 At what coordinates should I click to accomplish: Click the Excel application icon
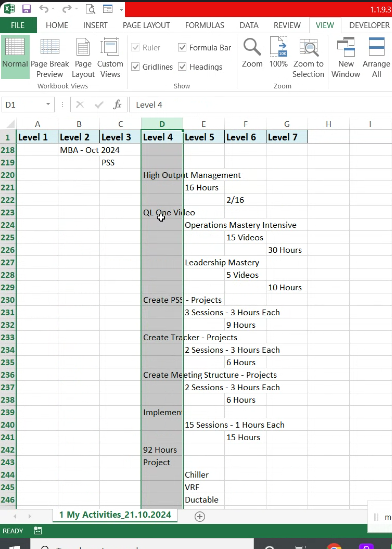(x=9, y=9)
